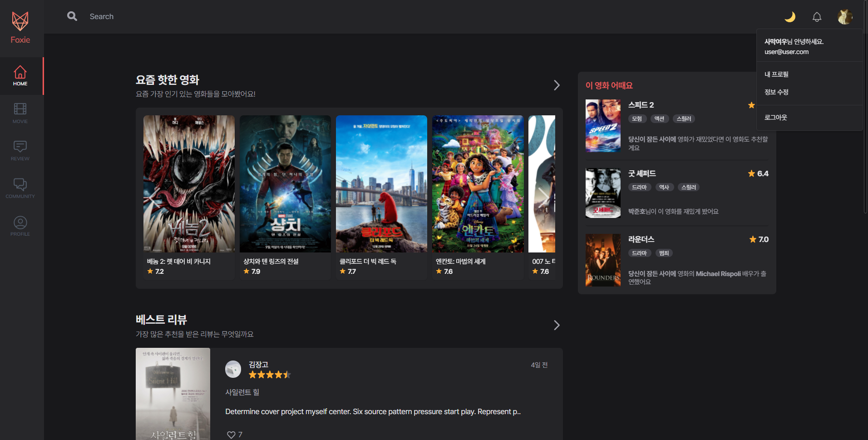Open 클리포드 더 빅 레드 독 poster

click(x=381, y=184)
